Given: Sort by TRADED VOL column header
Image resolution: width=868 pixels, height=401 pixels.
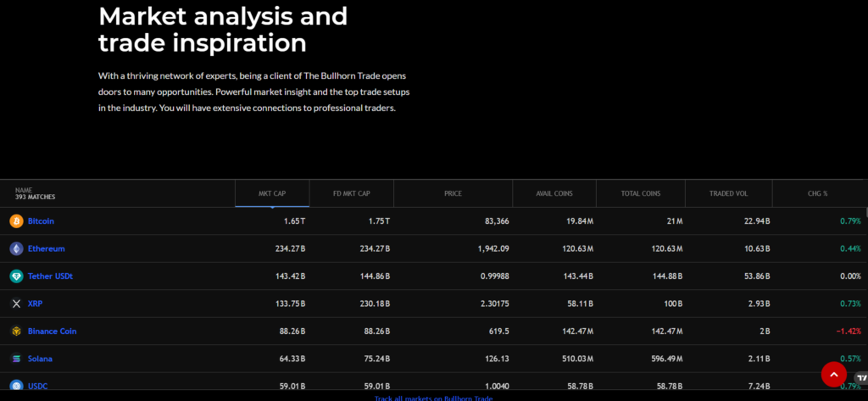Looking at the screenshot, I should tap(728, 193).
